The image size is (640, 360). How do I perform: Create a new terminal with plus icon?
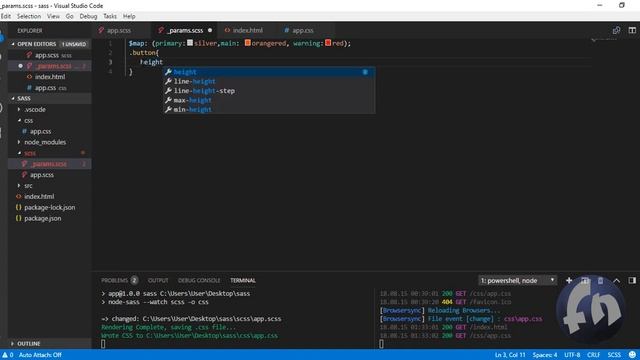point(569,280)
